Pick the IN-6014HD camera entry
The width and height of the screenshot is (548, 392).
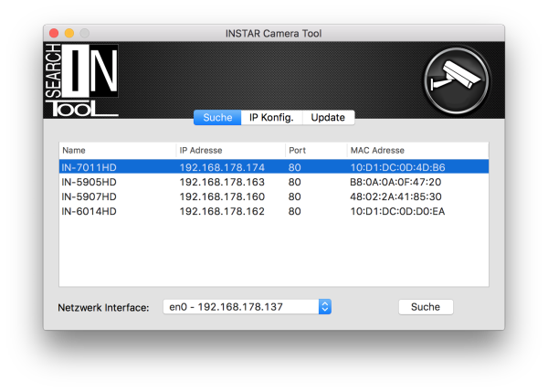pos(89,211)
